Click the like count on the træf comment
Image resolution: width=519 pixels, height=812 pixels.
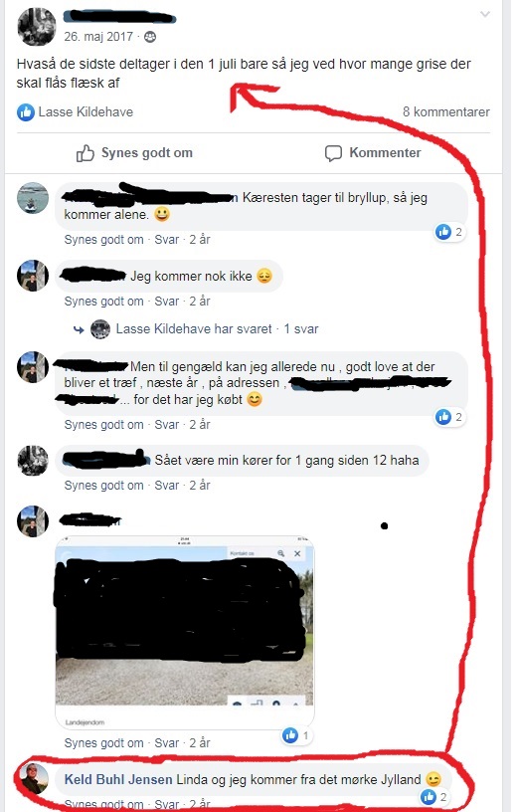[449, 417]
